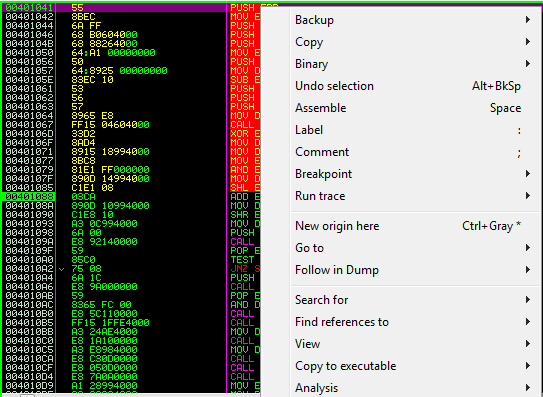Click hex bytes 75 08

point(86,268)
